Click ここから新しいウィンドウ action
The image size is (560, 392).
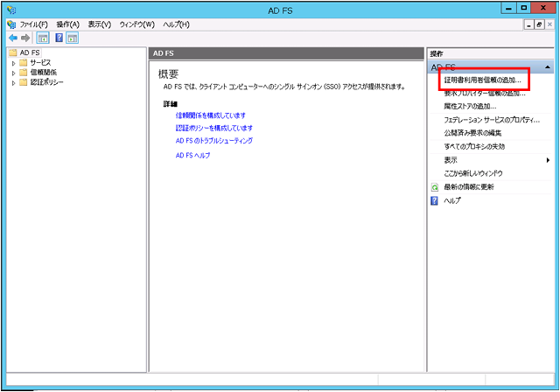click(473, 173)
